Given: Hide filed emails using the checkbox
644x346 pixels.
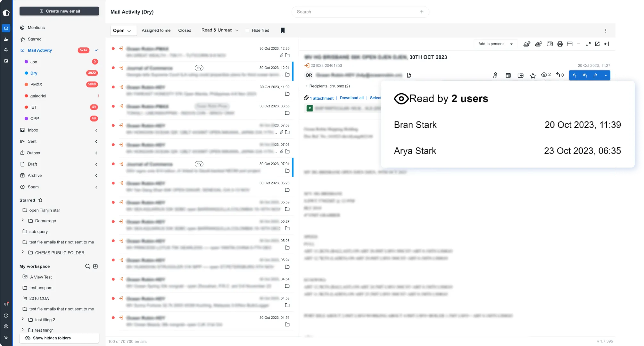Looking at the screenshot, I should [247, 30].
